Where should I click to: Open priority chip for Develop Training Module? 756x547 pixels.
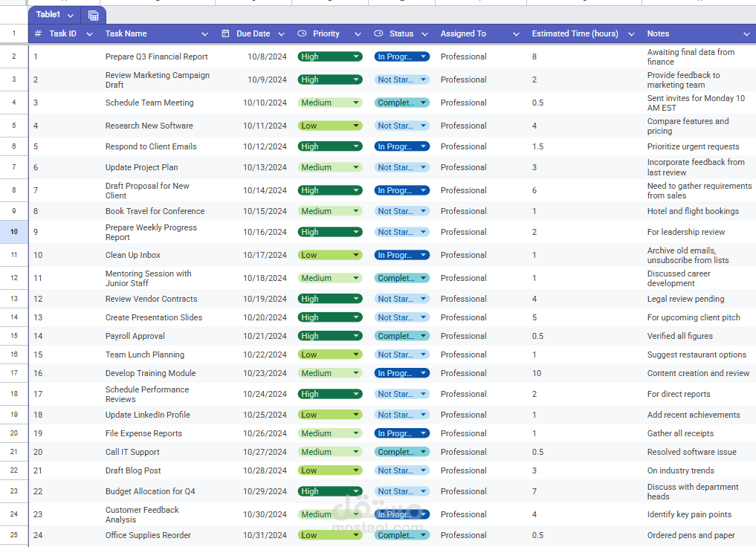330,373
